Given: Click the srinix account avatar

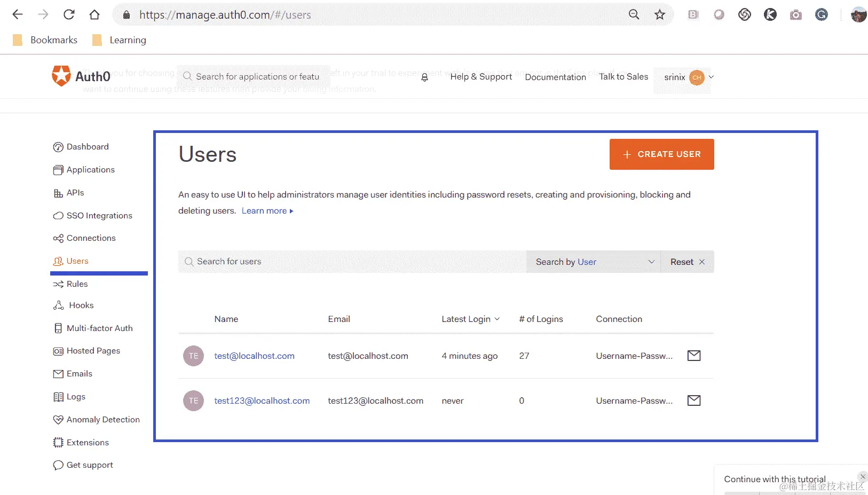Looking at the screenshot, I should tap(697, 77).
